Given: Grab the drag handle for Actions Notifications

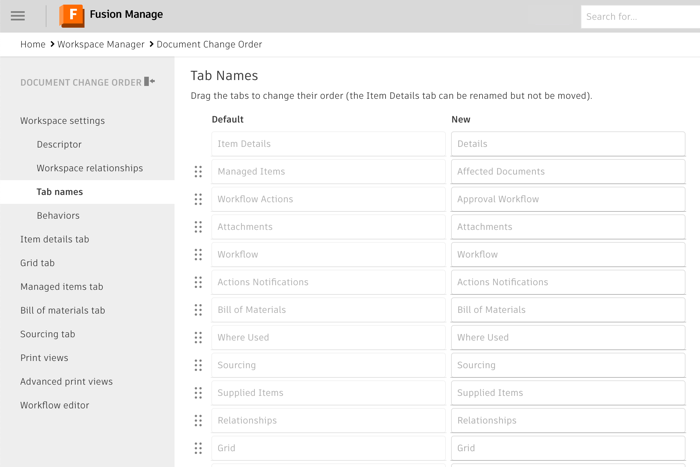Looking at the screenshot, I should [198, 282].
